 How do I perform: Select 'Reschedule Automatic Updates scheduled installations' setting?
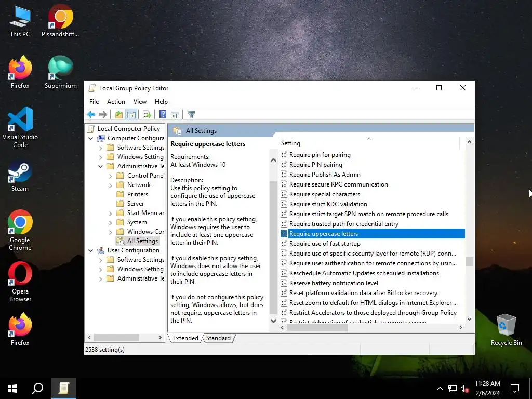click(364, 273)
